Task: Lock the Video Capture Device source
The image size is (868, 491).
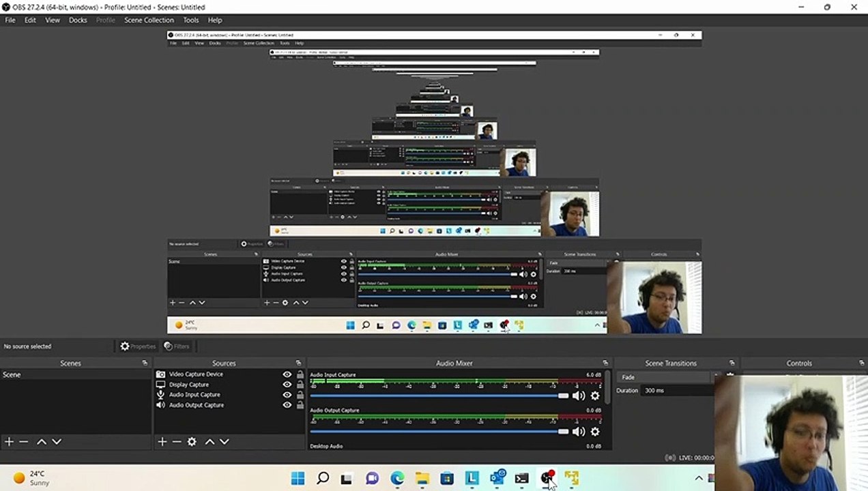Action: [300, 374]
